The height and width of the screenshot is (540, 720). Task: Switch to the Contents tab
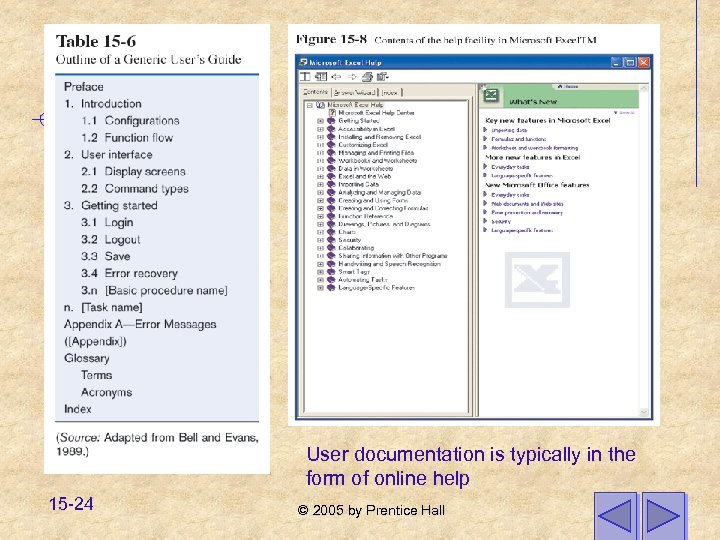(315, 92)
